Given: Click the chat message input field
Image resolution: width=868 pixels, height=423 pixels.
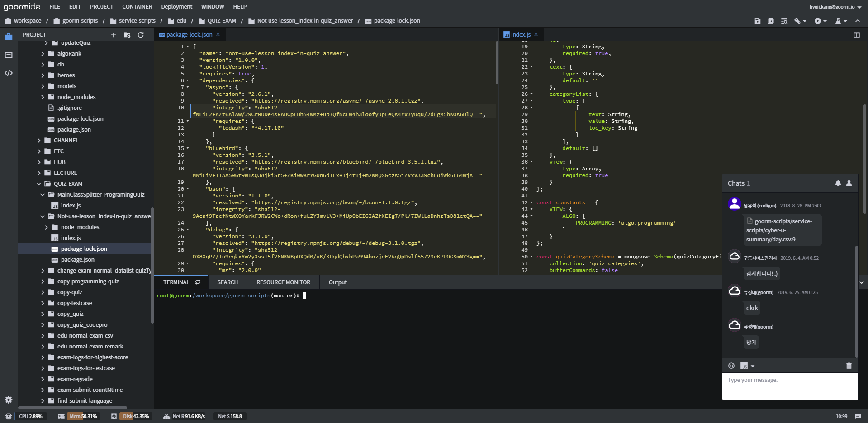Looking at the screenshot, I should tap(790, 386).
